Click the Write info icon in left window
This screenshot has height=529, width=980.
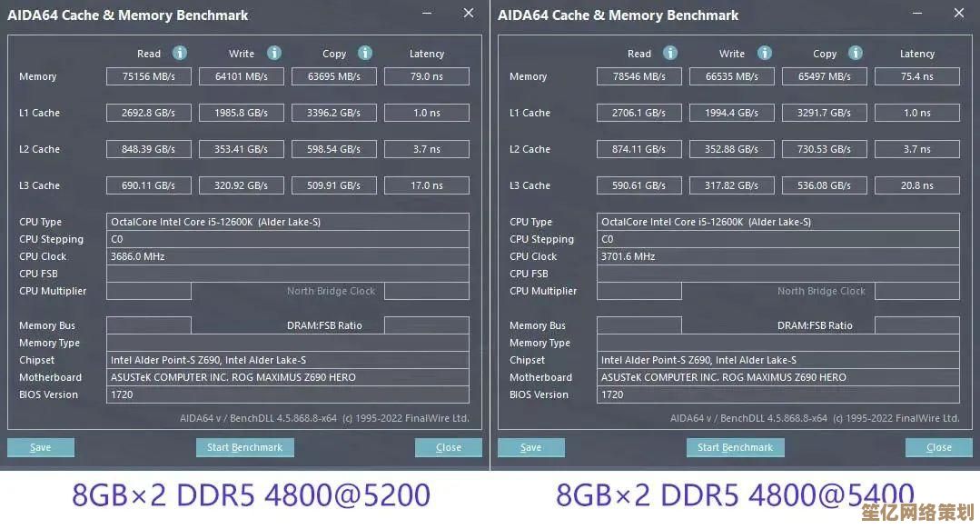(273, 54)
